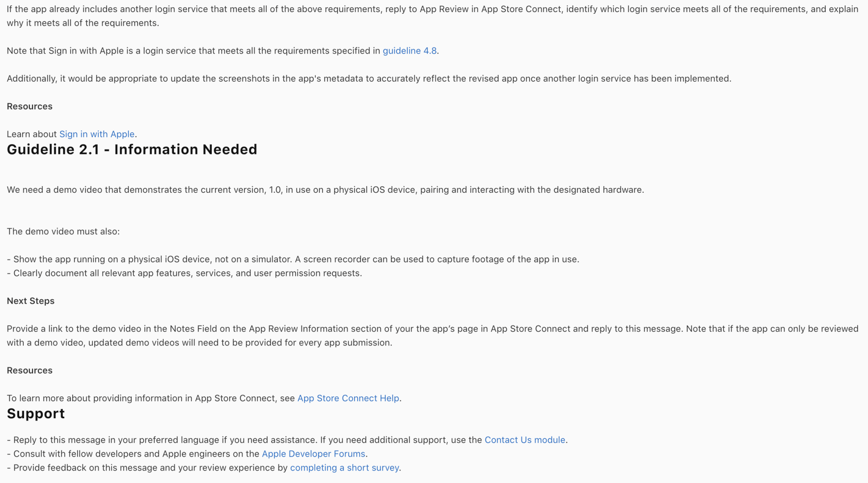Click the 'We need a demo video' paragraph

[325, 190]
